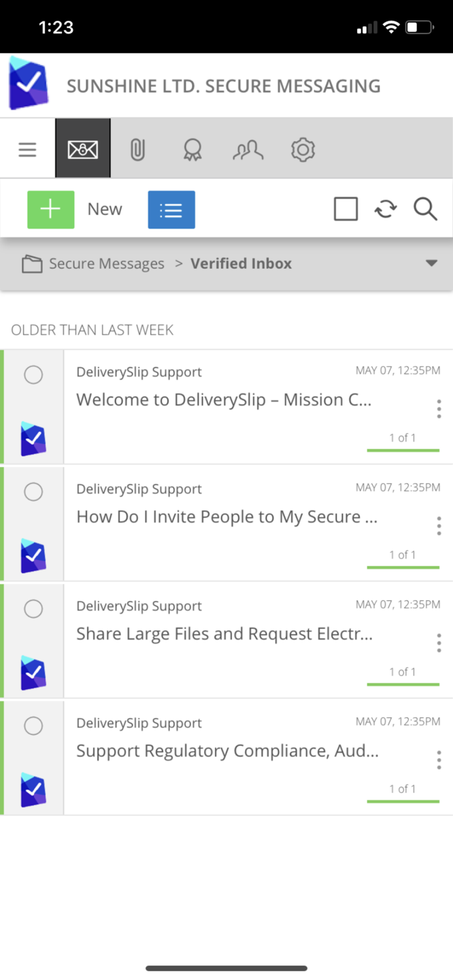This screenshot has width=453, height=980.
Task: Refresh the inbox with the sync icon
Action: point(385,208)
